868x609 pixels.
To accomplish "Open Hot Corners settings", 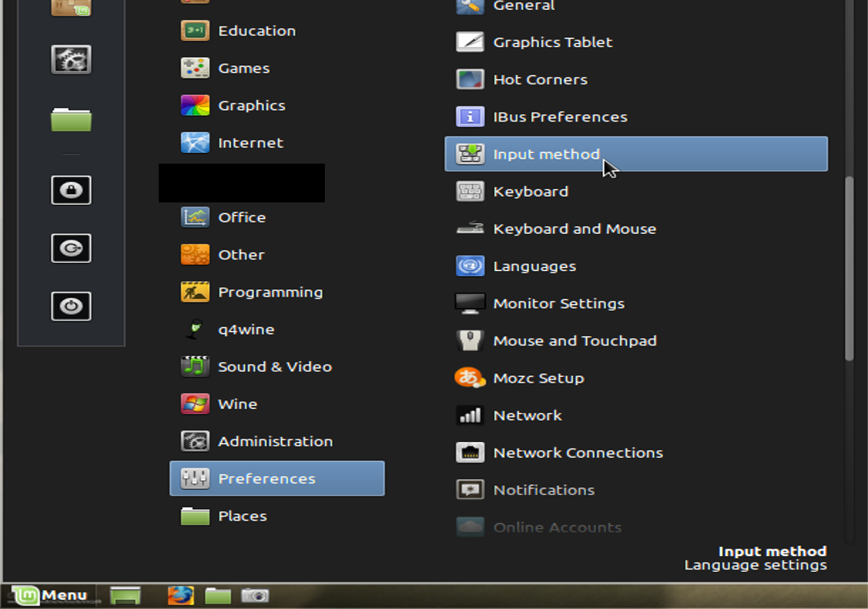I will click(636, 79).
